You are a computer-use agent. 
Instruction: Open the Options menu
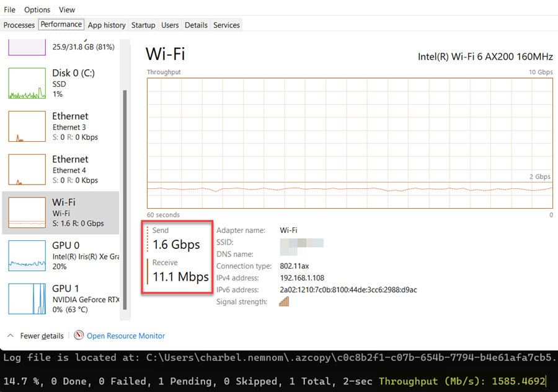(37, 9)
